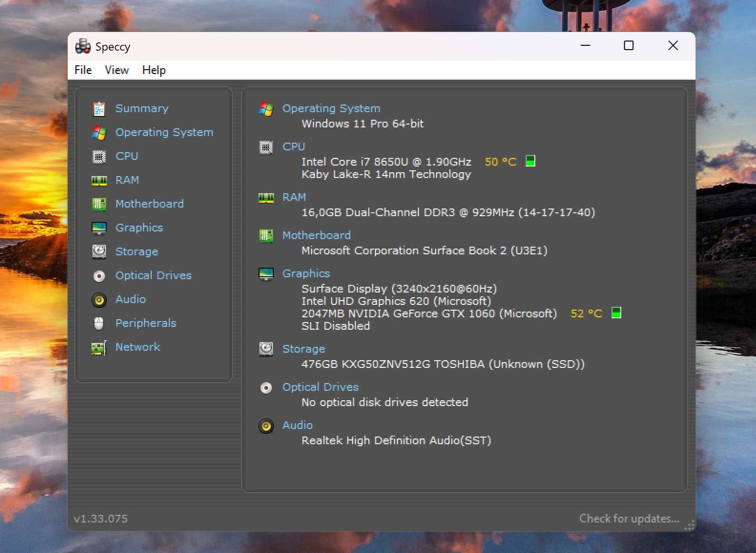Click Microsoft Corporation Surface Book 2 text
This screenshot has height=553, width=756.
coord(425,251)
